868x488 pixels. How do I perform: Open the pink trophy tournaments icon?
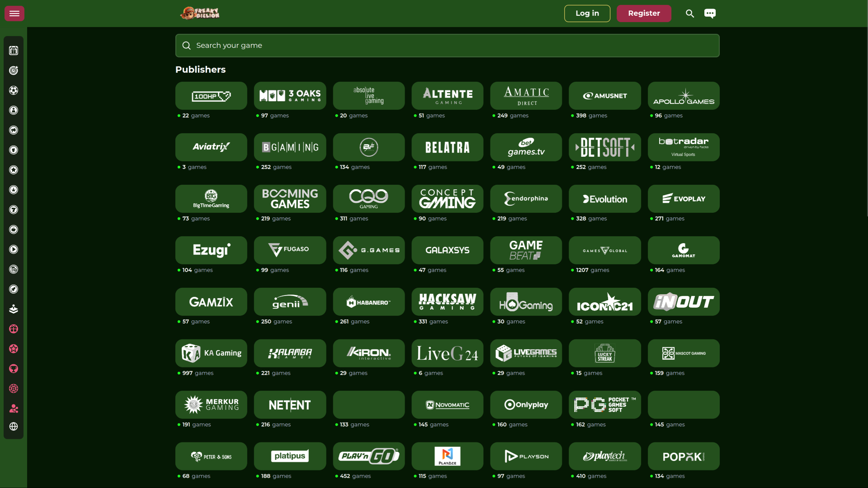(x=14, y=369)
